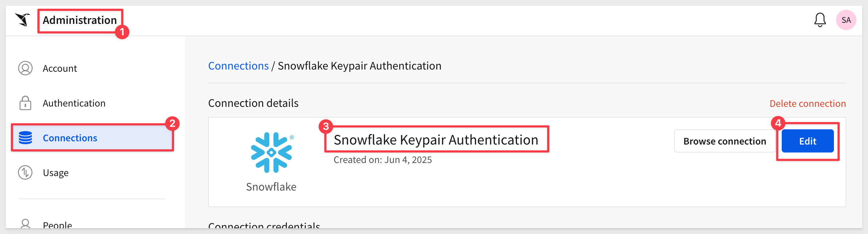The width and height of the screenshot is (868, 234).
Task: Click the Sigma bird logo icon
Action: click(22, 20)
